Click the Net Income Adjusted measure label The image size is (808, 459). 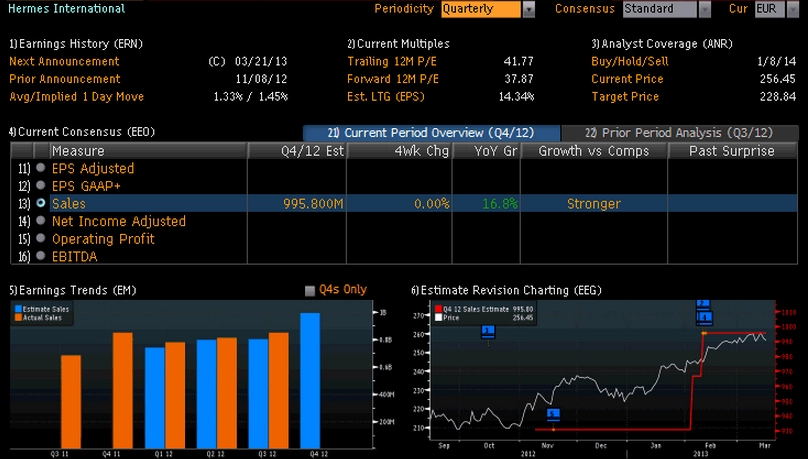pyautogui.click(x=119, y=222)
